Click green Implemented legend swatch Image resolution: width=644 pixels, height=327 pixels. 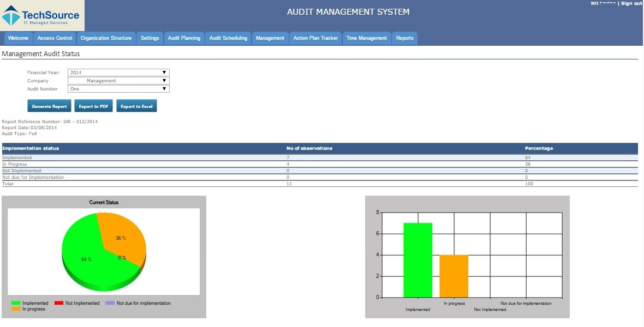click(x=16, y=303)
